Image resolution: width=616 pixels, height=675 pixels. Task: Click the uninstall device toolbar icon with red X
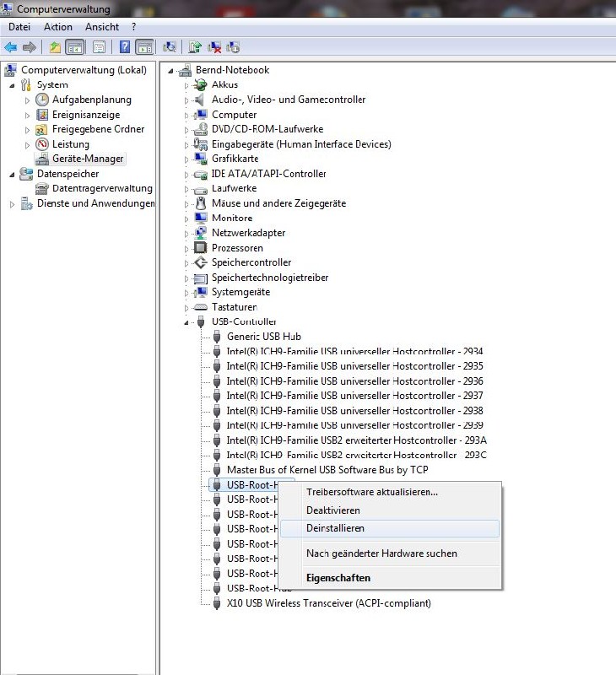pos(214,47)
